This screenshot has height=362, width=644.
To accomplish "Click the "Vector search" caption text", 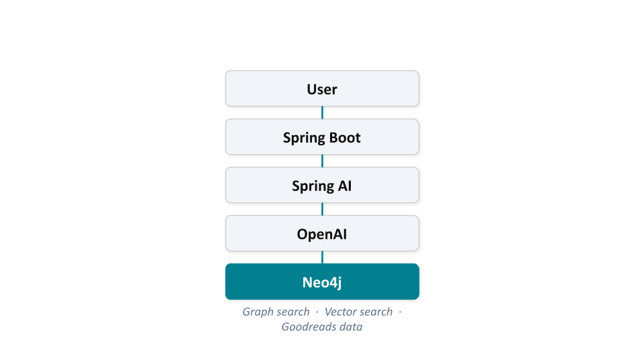I will (x=358, y=312).
